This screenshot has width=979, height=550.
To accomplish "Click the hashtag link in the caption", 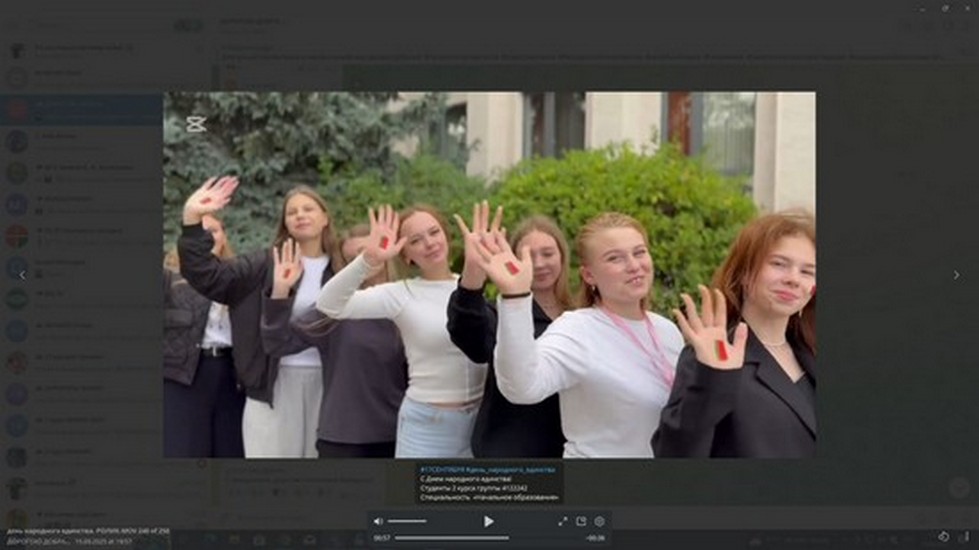I will click(x=488, y=468).
